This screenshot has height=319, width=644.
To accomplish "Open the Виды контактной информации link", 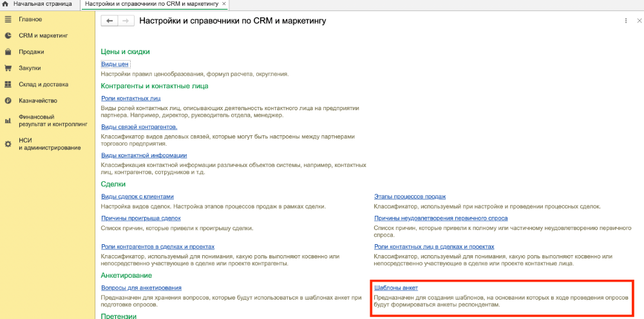I will tap(144, 155).
